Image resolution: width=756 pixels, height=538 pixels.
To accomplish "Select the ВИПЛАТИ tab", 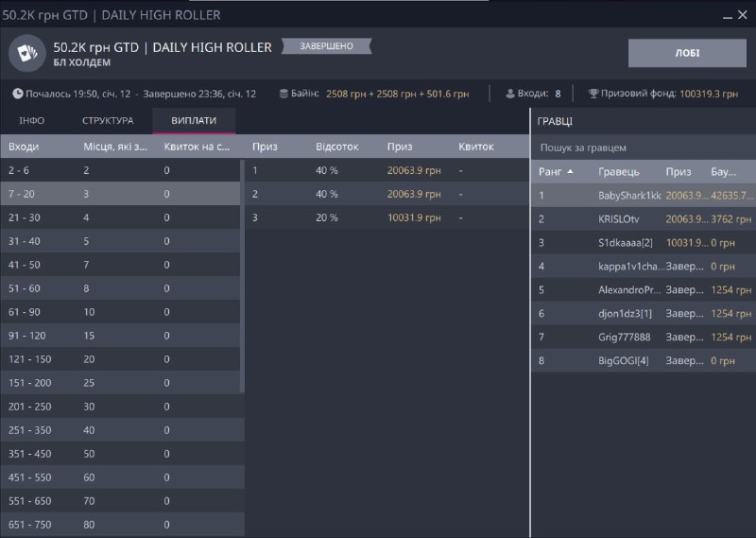I will pos(193,121).
